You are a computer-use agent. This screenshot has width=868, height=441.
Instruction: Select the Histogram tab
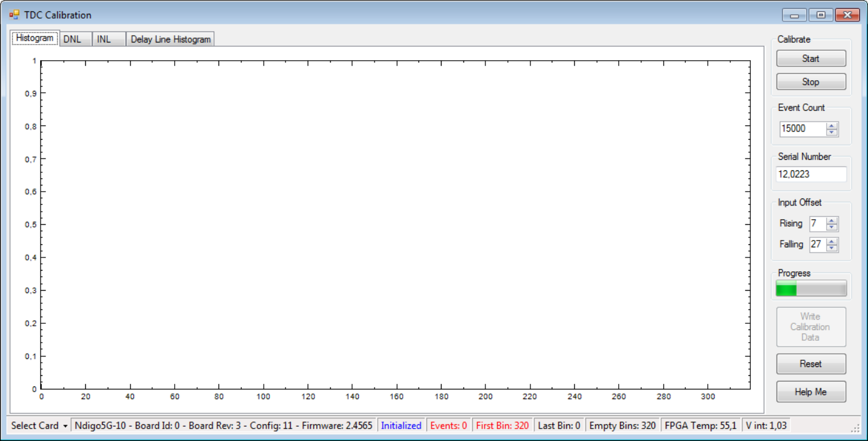[35, 38]
